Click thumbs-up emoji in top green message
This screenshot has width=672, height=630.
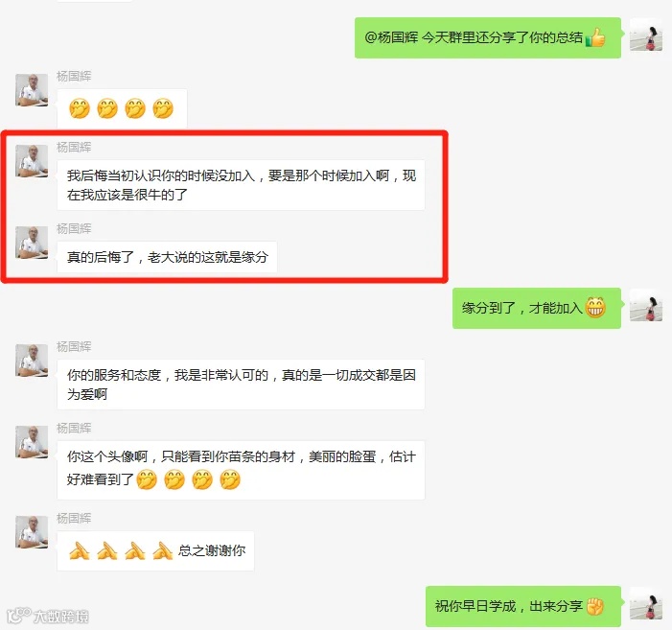595,37
